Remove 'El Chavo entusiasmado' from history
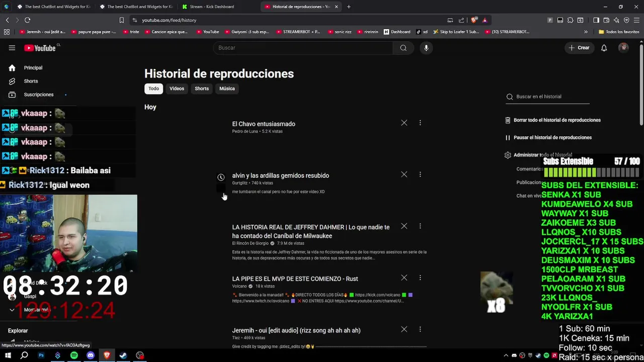644x362 pixels. (404, 123)
